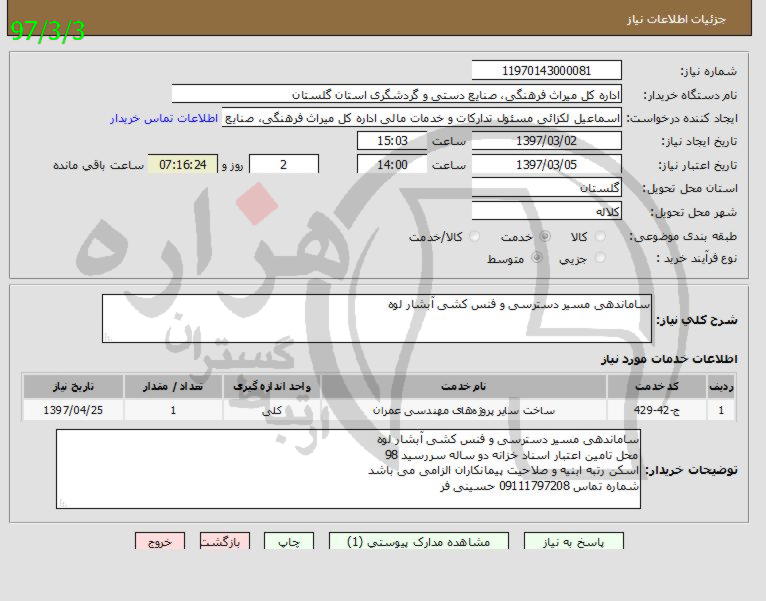Click creation date field 1397/03/02

pos(547,141)
